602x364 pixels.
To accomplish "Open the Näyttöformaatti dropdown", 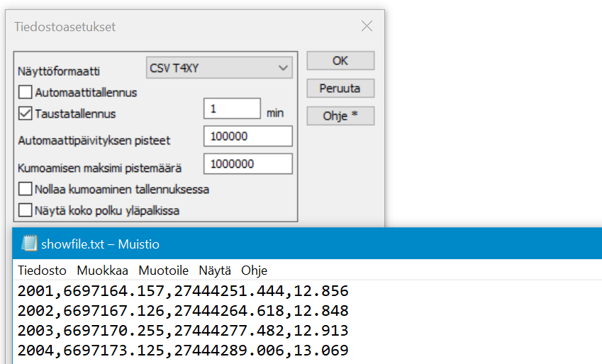I will tap(219, 68).
